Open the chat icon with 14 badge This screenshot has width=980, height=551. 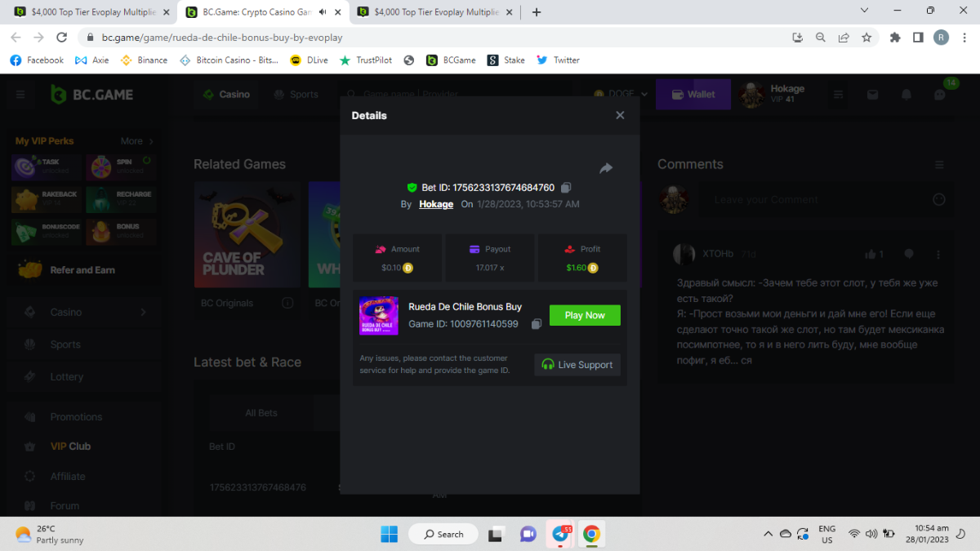pos(940,95)
